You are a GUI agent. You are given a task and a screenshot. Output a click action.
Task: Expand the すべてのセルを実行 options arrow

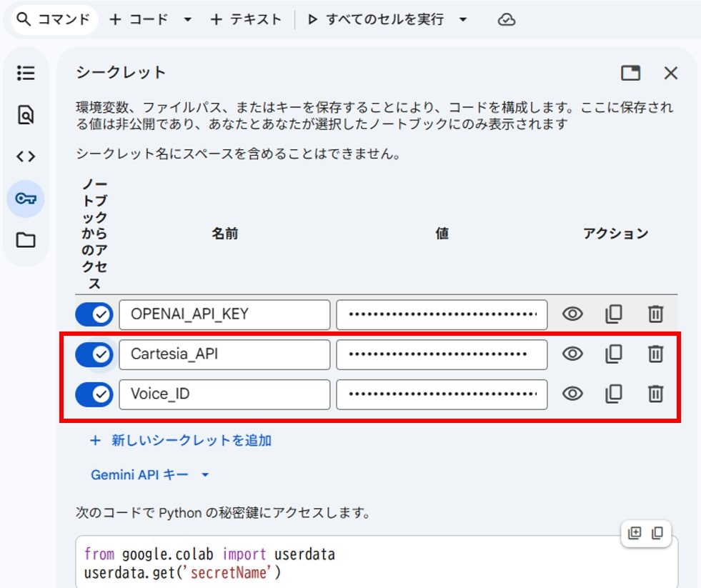tap(463, 20)
